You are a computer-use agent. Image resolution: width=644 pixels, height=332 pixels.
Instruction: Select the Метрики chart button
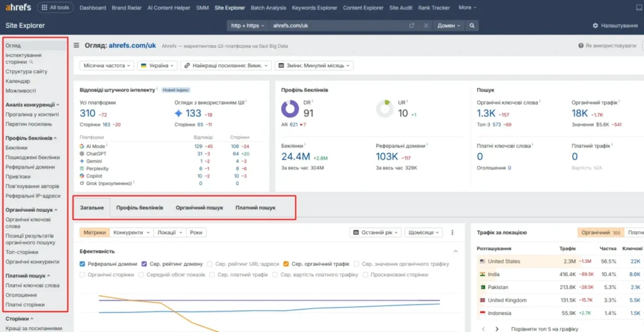(94, 233)
